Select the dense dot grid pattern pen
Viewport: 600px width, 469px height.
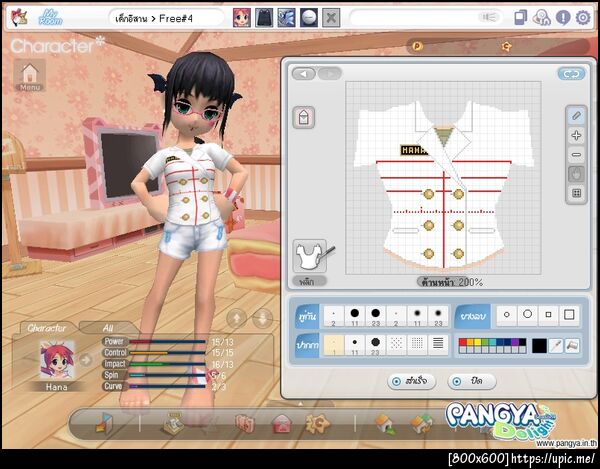(417, 345)
